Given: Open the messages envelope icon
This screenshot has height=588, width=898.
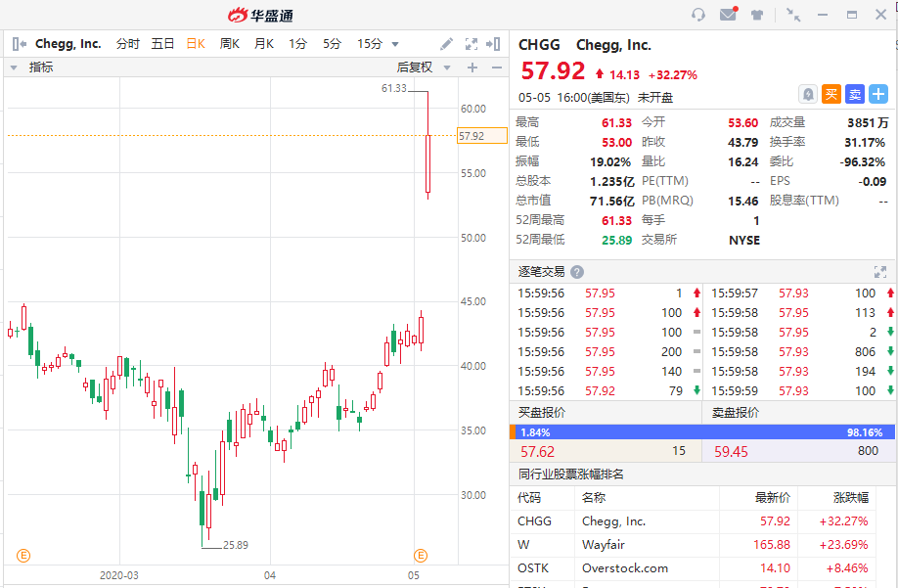Looking at the screenshot, I should 728,14.
